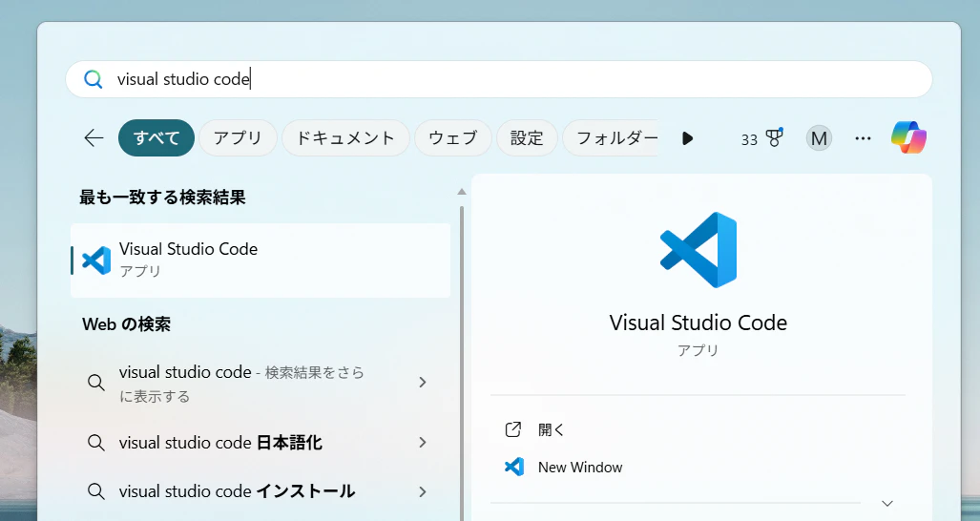Screen dimensions: 980x521
Task: Click the Web の検索 heading
Action: 126,324
